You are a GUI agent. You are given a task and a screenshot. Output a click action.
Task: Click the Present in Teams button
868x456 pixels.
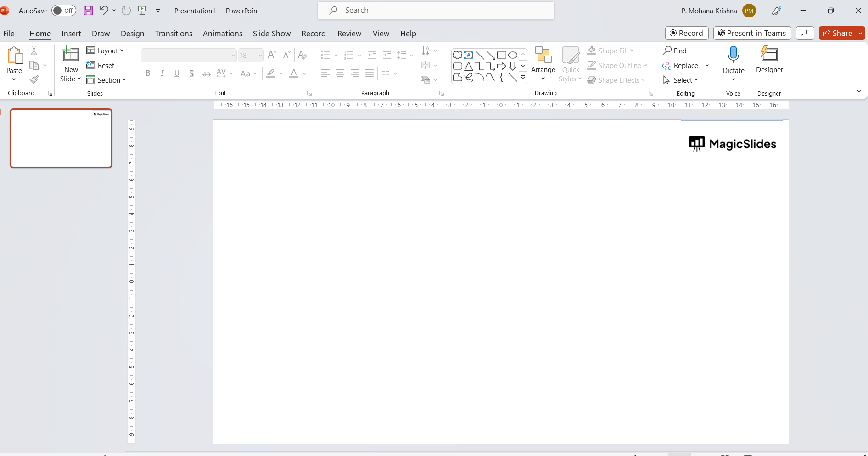pos(751,33)
